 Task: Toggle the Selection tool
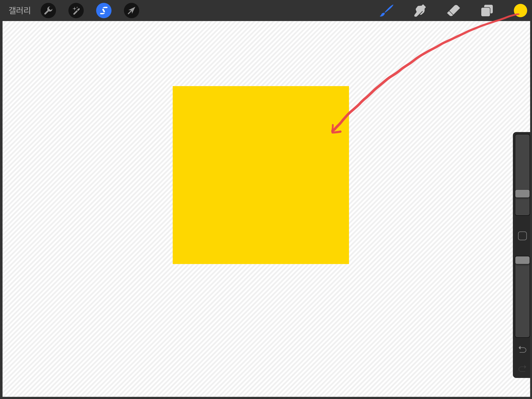point(104,11)
